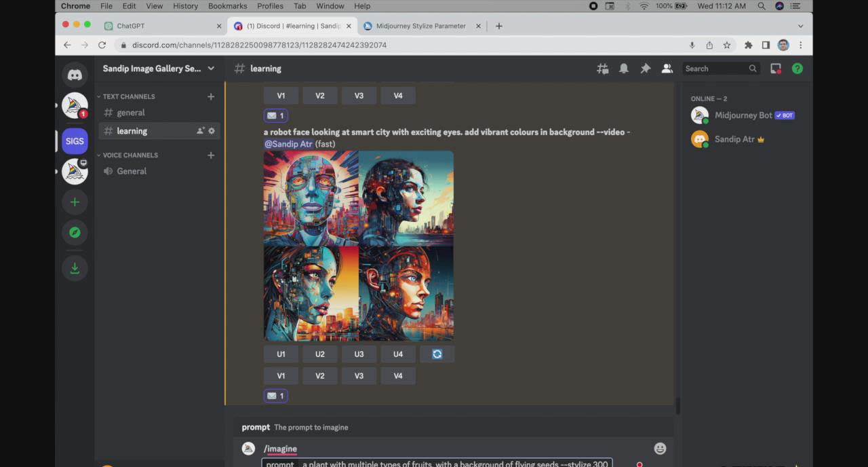Toggle notification settings via the bell icon
The height and width of the screenshot is (467, 868).
tap(623, 68)
